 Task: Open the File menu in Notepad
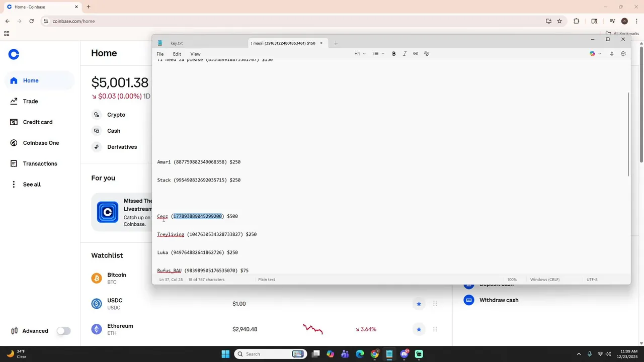pyautogui.click(x=160, y=54)
